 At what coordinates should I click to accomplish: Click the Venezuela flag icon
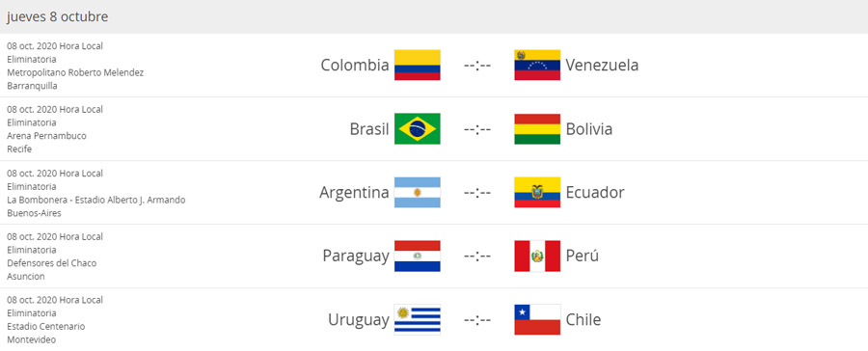pos(537,66)
